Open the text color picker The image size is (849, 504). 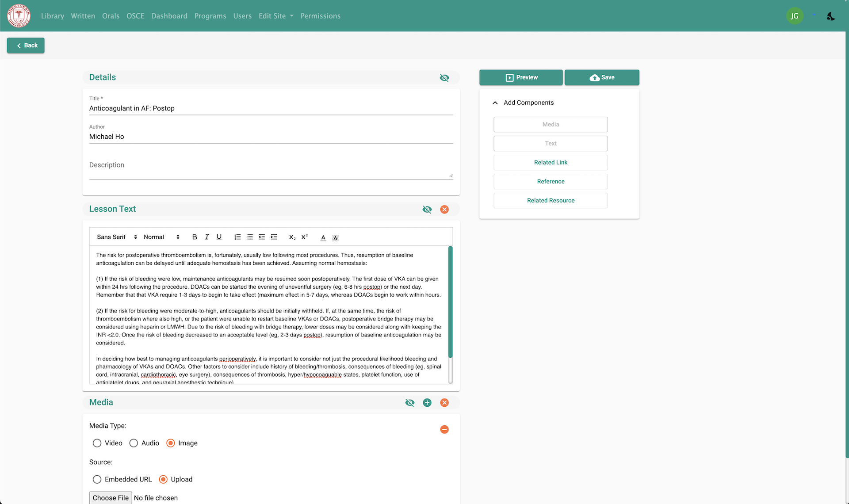click(x=323, y=237)
